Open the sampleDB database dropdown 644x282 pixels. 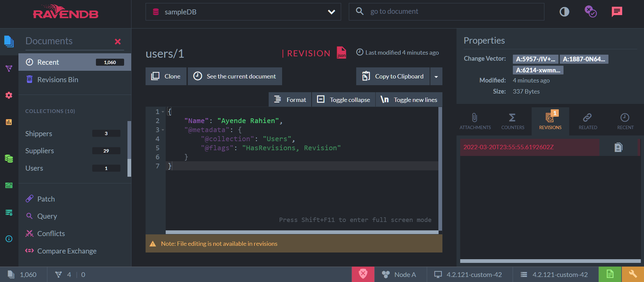point(243,12)
